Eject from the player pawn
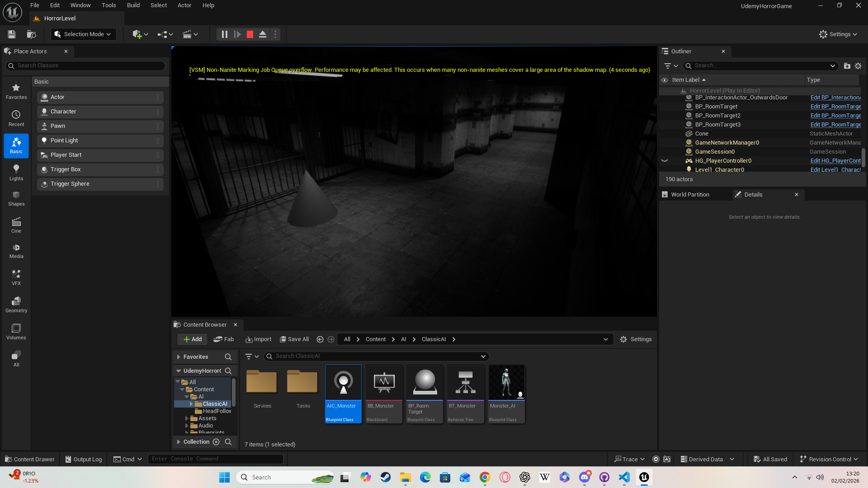Screen dimensions: 868x488 263,34
